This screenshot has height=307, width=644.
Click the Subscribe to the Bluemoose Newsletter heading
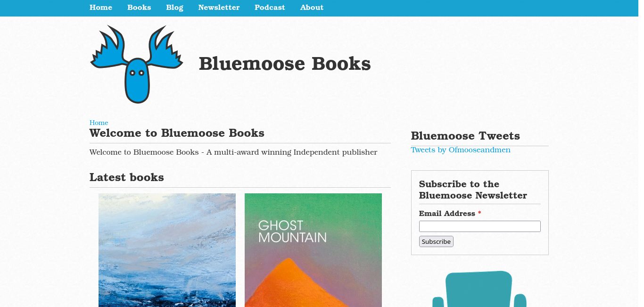(473, 190)
